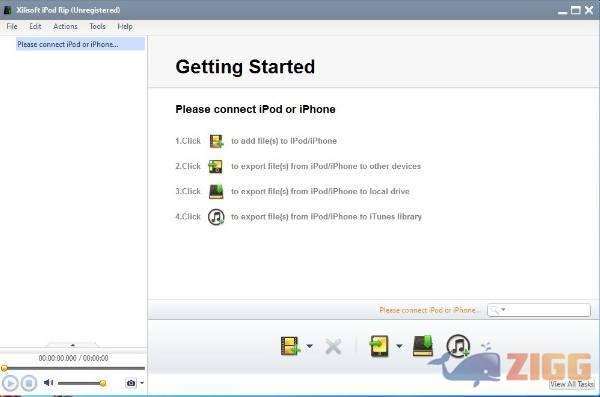This screenshot has height=397, width=600.
Task: Click playback time text 00:00:00.000 / 00:00:00
Action: [73, 358]
